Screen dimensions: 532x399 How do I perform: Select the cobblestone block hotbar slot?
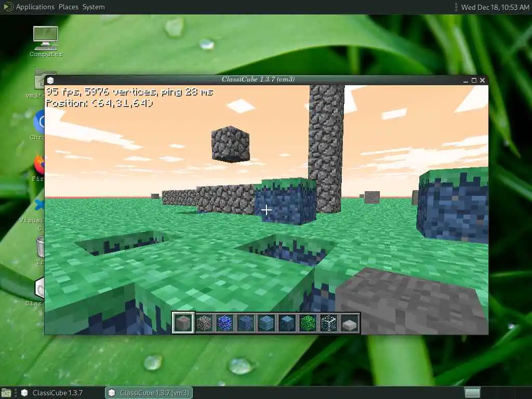[204, 323]
